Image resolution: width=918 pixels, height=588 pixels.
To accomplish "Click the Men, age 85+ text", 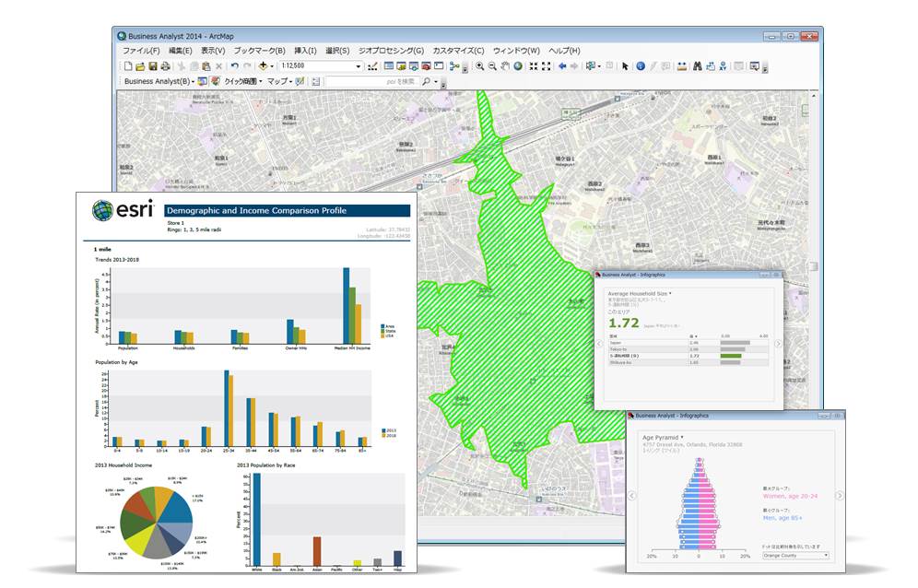I will 783,518.
